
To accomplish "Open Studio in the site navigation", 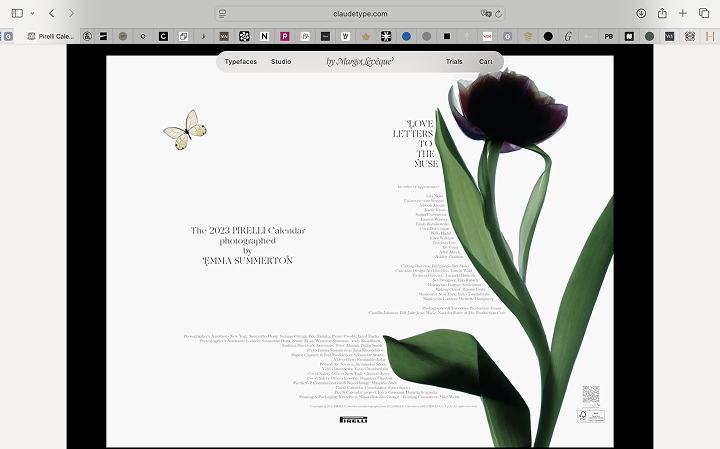I will (281, 62).
